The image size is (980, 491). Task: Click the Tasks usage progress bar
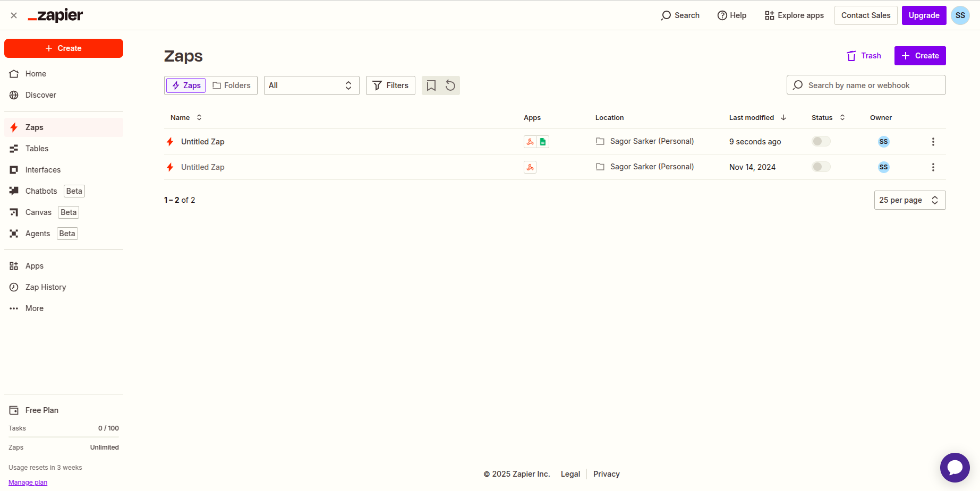(64, 437)
